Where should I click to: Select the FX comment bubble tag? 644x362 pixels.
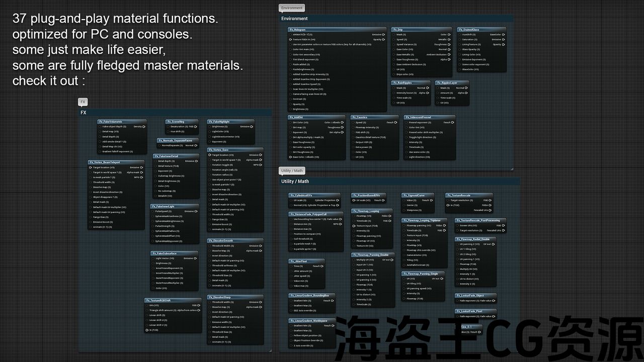point(83,102)
